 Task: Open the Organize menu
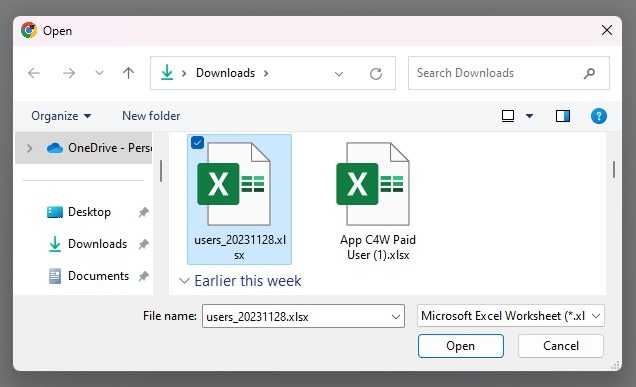[x=61, y=116]
